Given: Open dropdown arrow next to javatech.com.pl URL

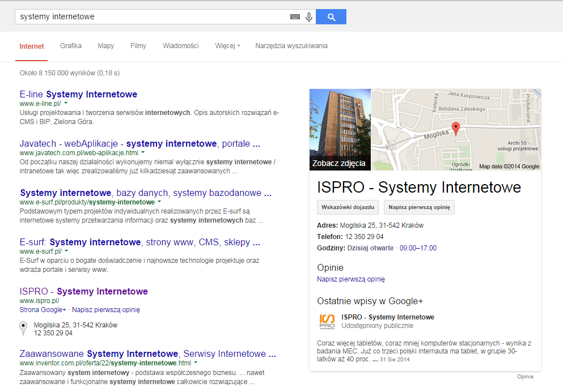Looking at the screenshot, I should point(143,153).
